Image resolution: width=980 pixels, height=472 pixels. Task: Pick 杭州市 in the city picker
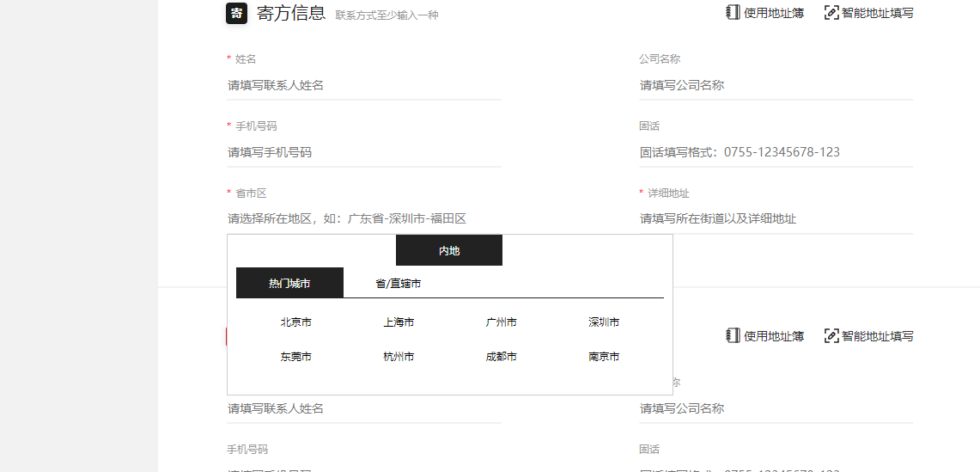pos(399,357)
